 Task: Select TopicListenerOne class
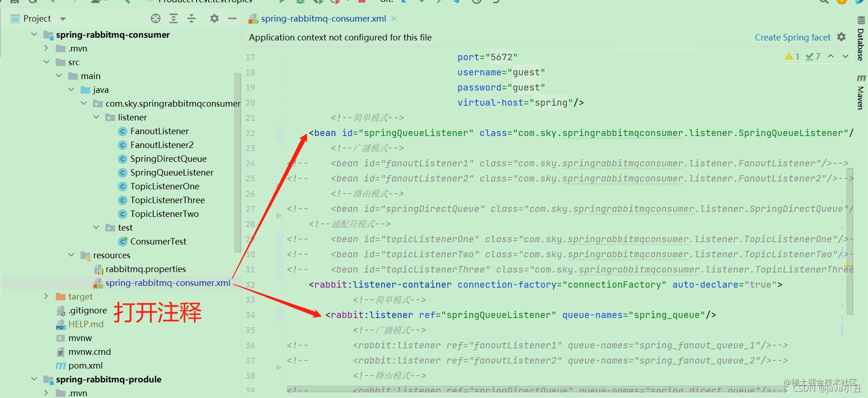click(x=164, y=186)
